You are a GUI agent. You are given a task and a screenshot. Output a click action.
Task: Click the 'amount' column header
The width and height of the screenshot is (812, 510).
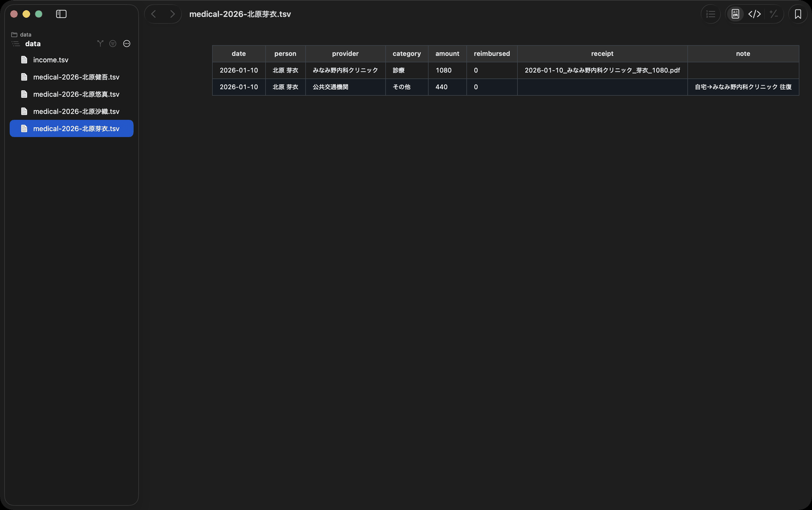pyautogui.click(x=447, y=54)
